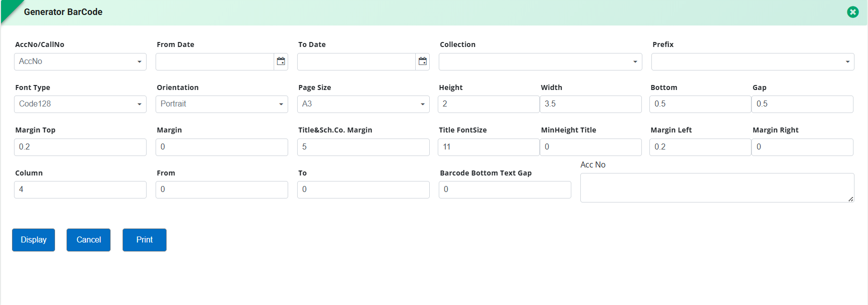868x305 pixels.
Task: Open the To Date calendar picker
Action: (423, 61)
